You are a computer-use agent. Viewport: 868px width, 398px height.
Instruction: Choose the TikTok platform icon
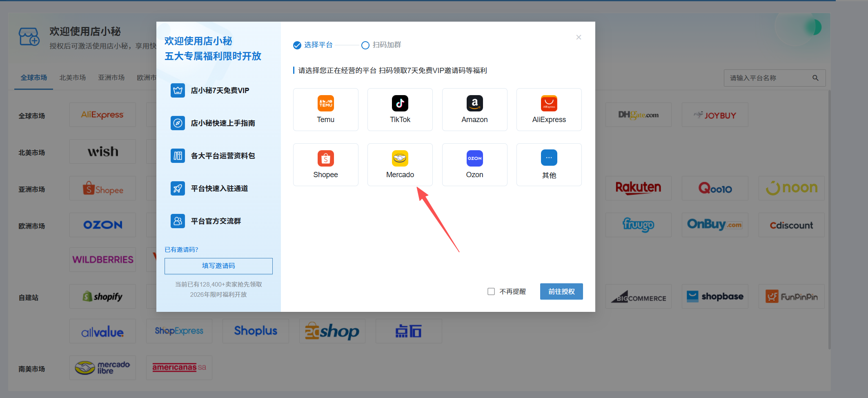coord(400,103)
